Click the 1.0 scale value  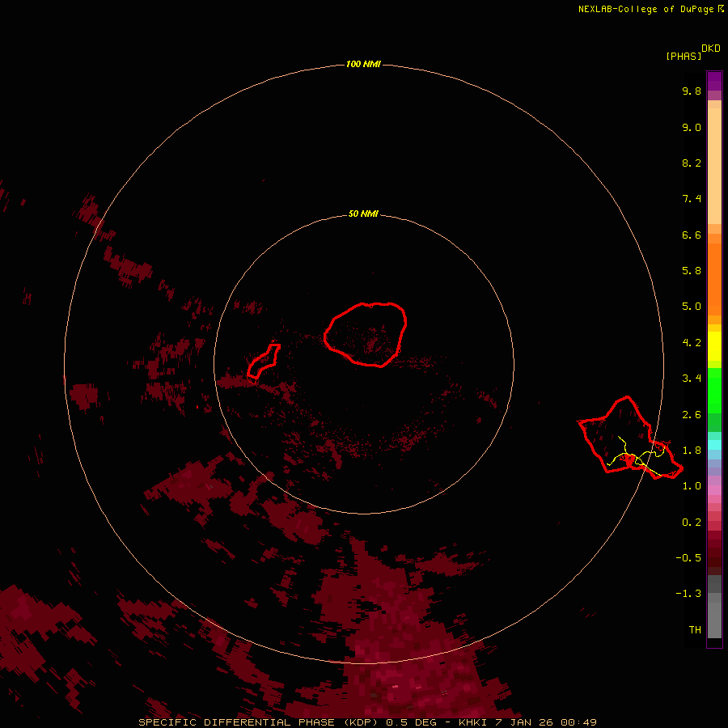[692, 486]
